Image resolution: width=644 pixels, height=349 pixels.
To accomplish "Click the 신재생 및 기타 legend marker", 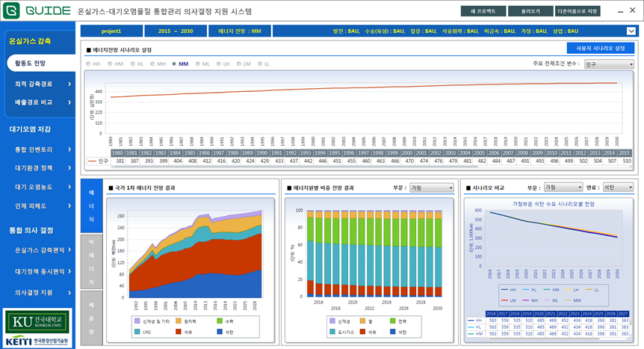I will click(137, 321).
